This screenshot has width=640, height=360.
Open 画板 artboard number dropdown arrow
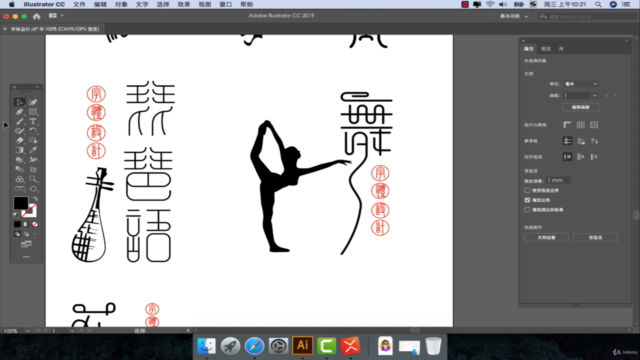[595, 96]
